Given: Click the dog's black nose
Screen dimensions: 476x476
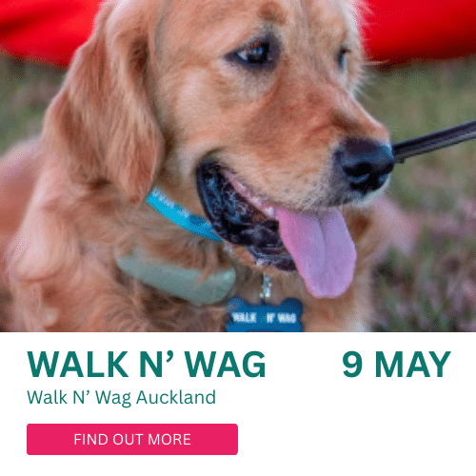Looking at the screenshot, I should (365, 165).
